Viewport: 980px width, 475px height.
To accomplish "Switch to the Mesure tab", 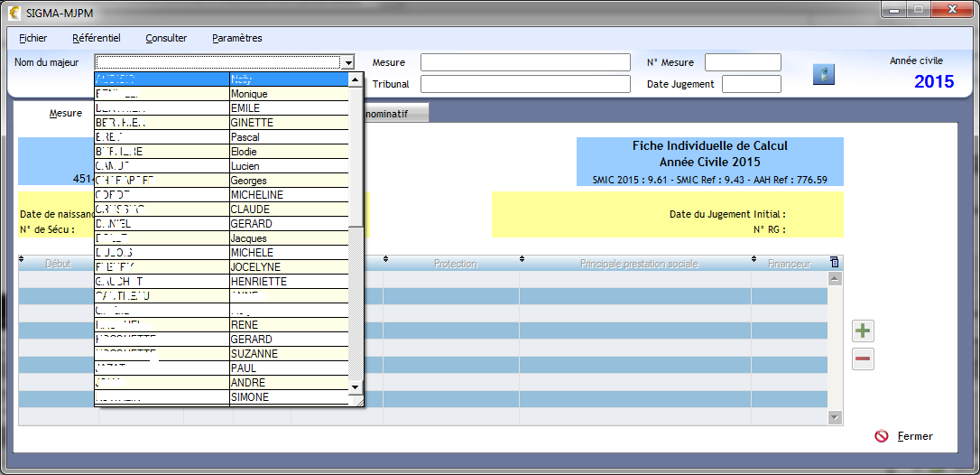I will [x=65, y=114].
